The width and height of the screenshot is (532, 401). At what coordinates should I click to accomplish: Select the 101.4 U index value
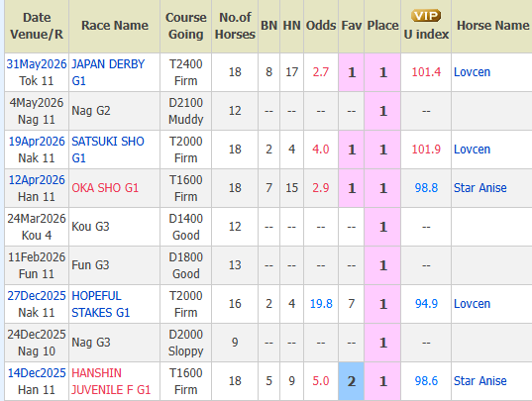point(426,72)
